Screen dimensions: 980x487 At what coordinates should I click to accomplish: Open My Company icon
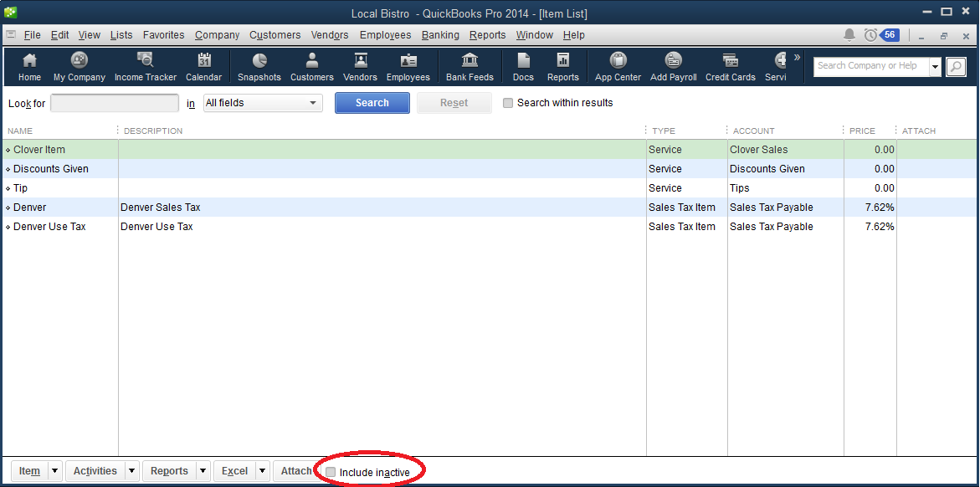tap(80, 67)
